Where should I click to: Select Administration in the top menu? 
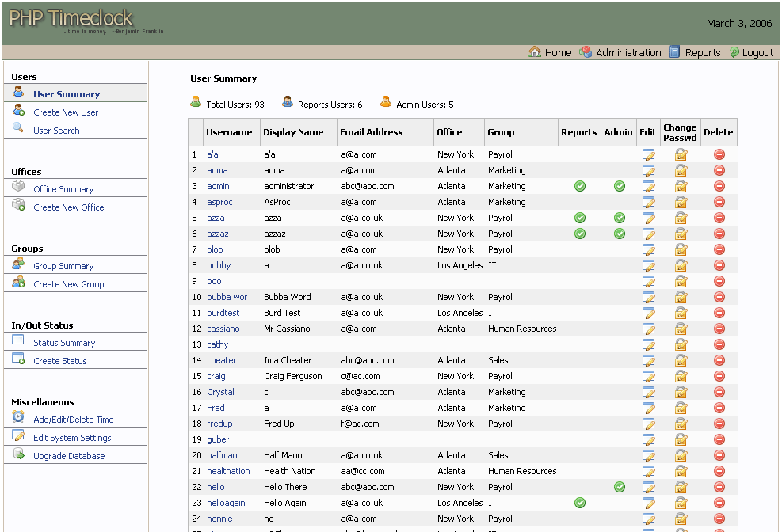pyautogui.click(x=628, y=52)
